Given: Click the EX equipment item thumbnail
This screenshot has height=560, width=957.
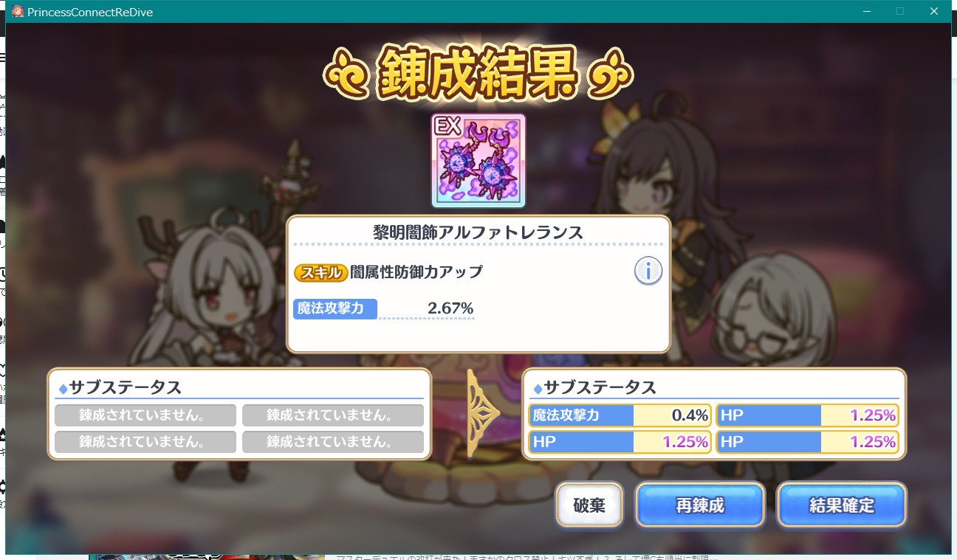Looking at the screenshot, I should pos(478,161).
